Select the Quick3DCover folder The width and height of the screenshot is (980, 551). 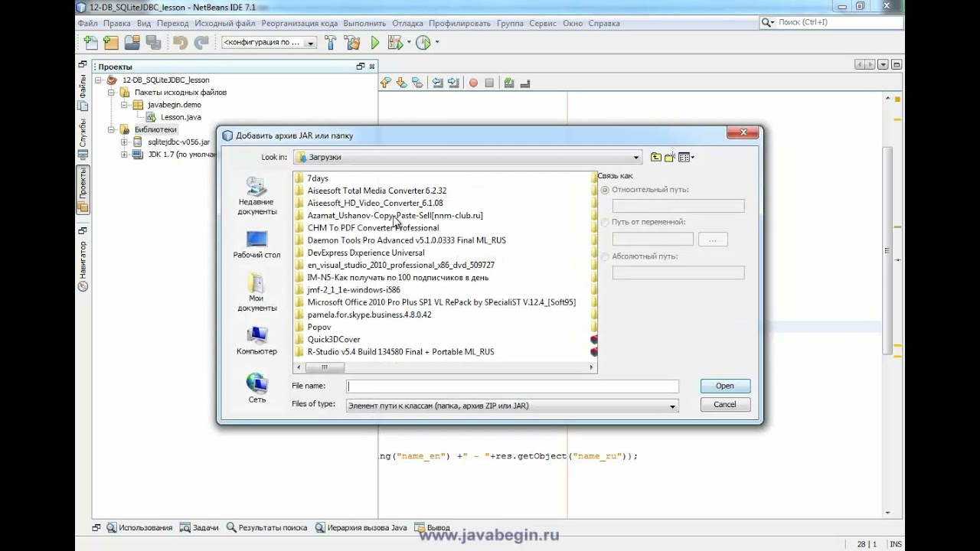click(333, 339)
